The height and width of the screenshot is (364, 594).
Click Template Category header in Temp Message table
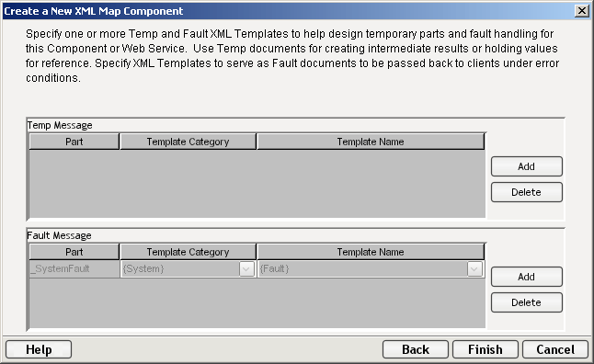[188, 142]
